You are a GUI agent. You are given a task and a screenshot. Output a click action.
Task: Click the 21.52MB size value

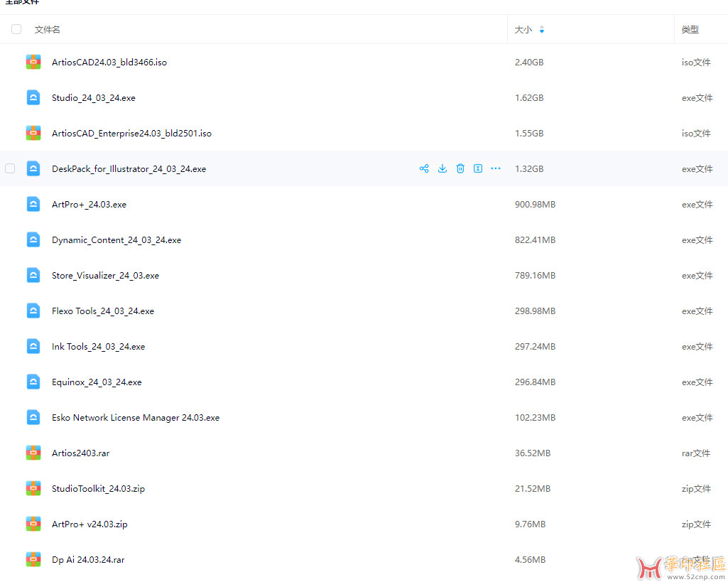point(533,489)
